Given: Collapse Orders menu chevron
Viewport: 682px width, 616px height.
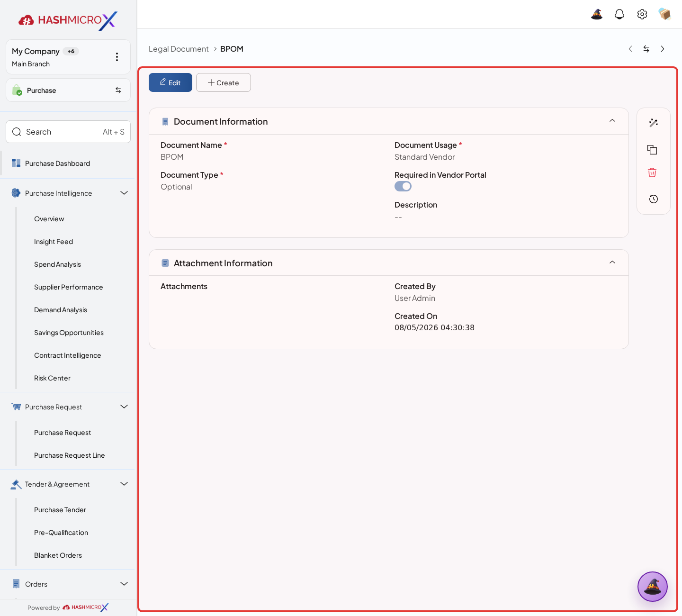Looking at the screenshot, I should (x=124, y=584).
